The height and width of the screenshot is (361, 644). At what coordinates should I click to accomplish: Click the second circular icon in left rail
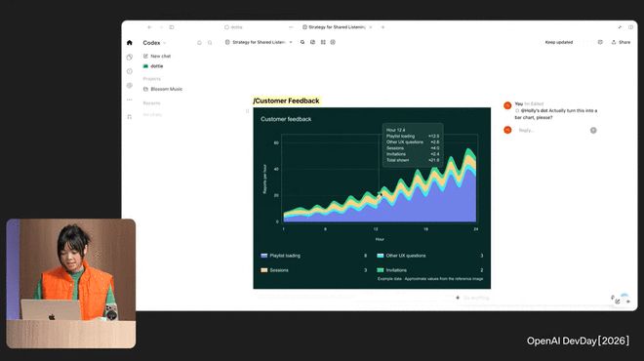130,58
